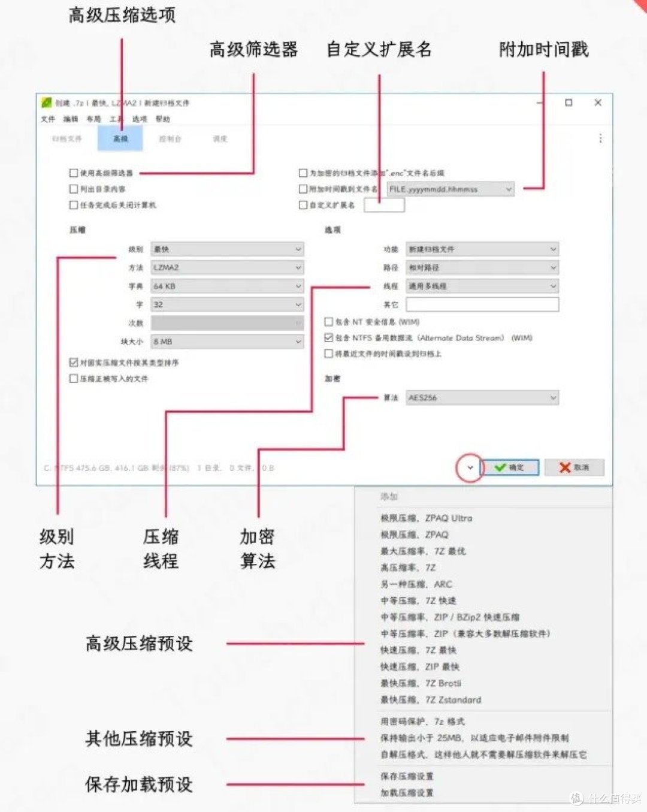Open the 线程 dropdown showing 通用多线程
Screen dimensions: 647x812
pyautogui.click(x=482, y=286)
